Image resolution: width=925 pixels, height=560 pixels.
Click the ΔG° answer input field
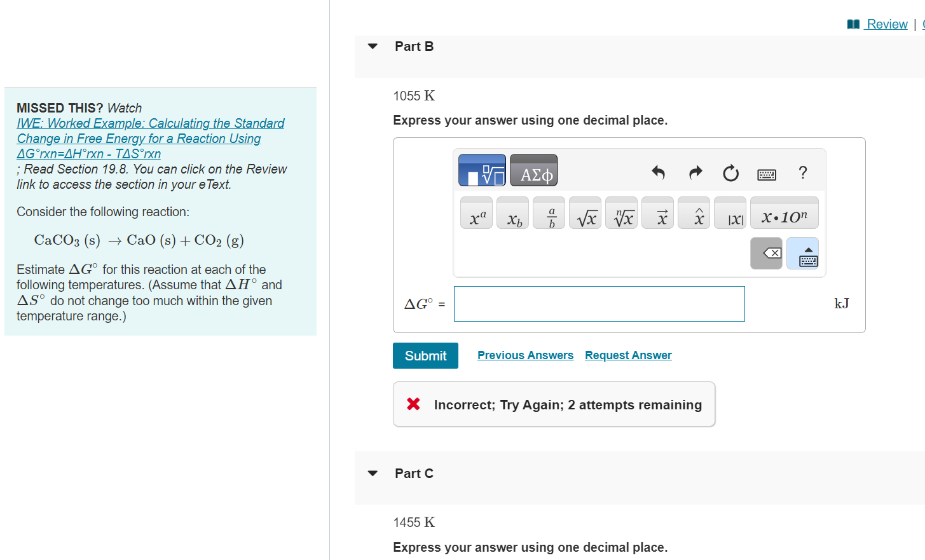pos(600,304)
